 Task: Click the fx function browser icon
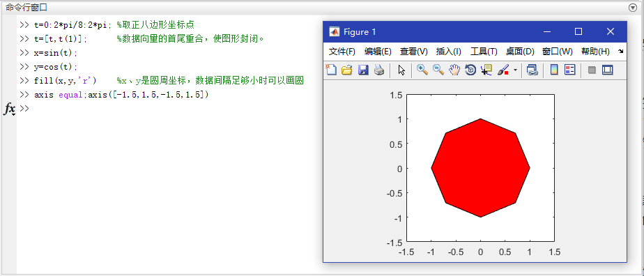click(10, 109)
